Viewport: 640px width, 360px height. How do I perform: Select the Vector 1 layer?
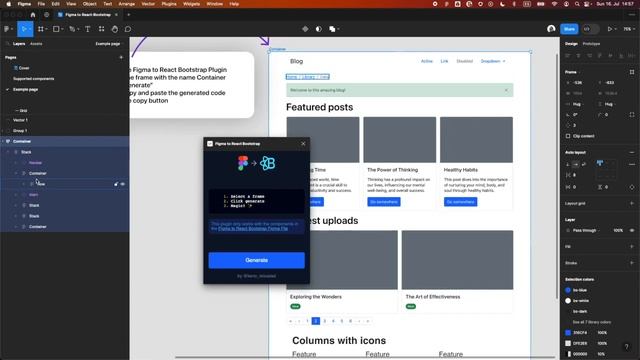pos(20,120)
